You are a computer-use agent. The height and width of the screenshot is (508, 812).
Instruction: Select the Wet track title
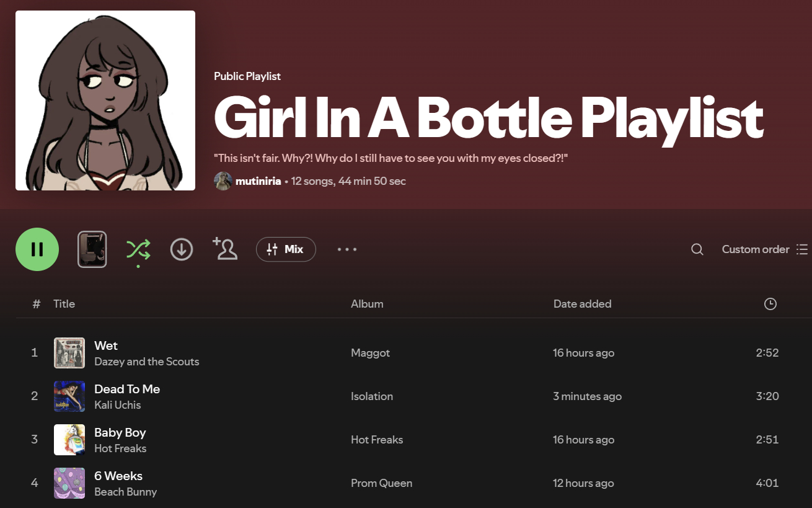pos(106,346)
